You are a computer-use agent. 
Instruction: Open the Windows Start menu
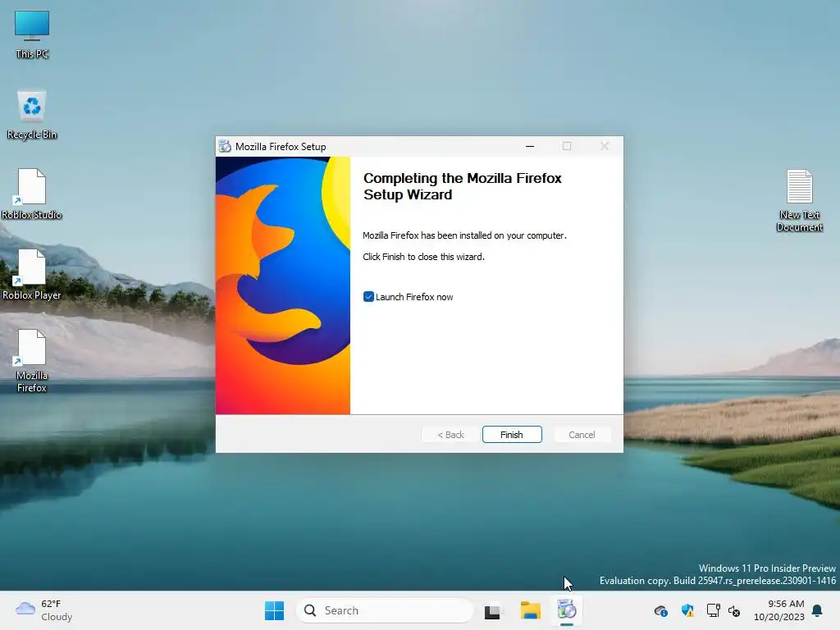click(x=274, y=610)
